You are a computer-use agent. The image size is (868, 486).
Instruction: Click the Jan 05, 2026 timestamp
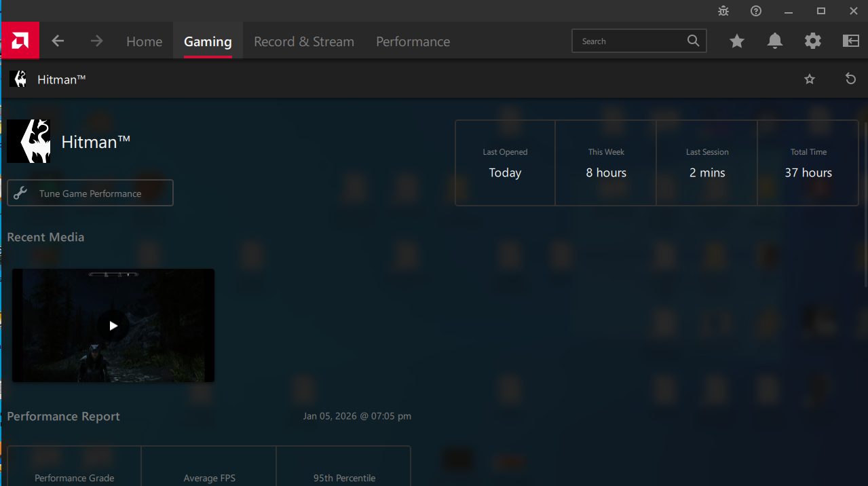point(357,416)
